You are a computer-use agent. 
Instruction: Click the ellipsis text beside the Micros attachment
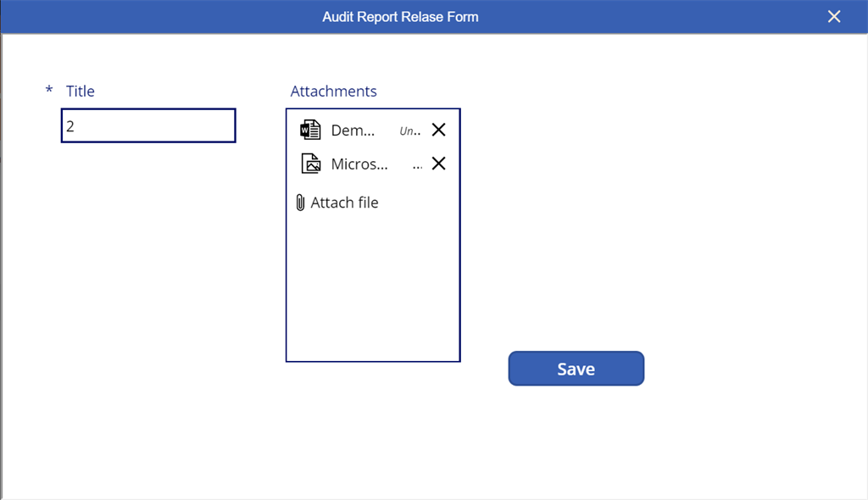(416, 165)
